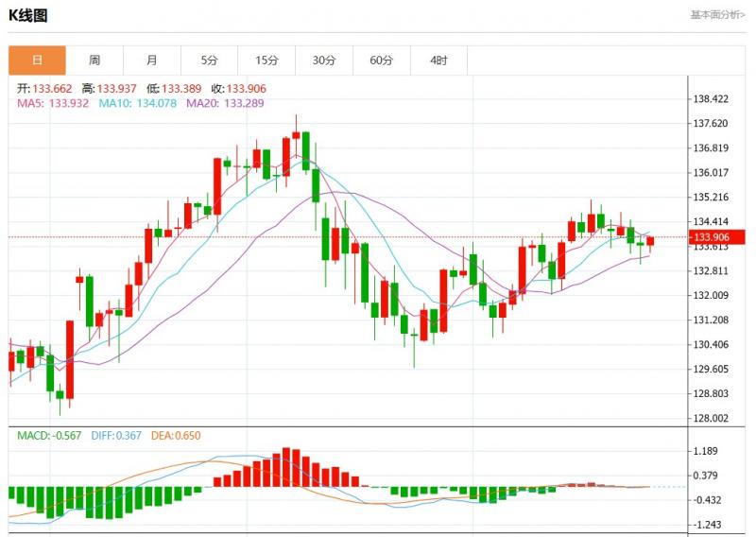Click the 134.414 price axis label
This screenshot has width=756, height=537.
(711, 222)
